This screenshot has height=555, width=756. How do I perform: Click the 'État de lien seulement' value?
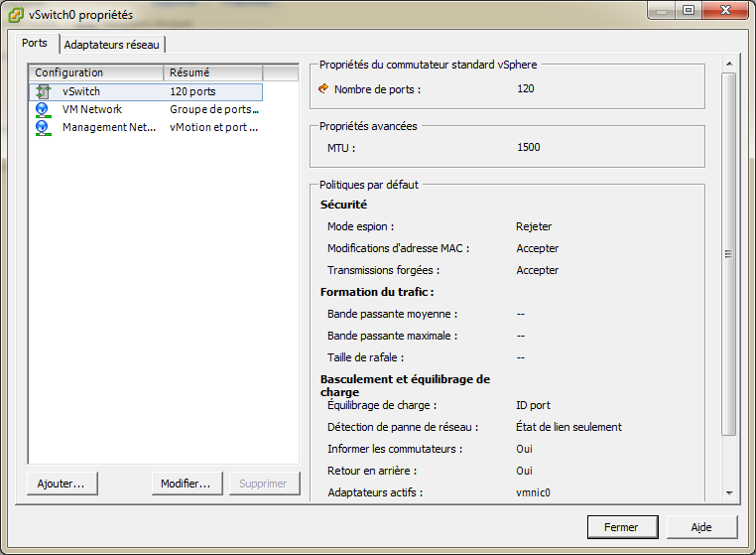coord(568,427)
